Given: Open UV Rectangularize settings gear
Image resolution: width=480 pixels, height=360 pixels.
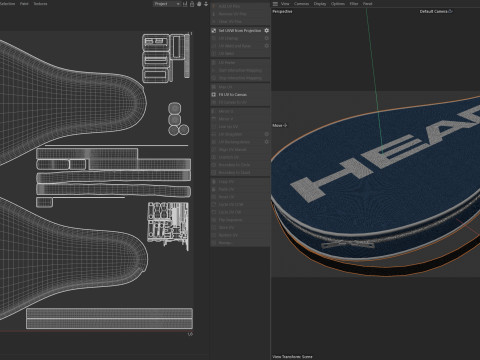Looking at the screenshot, I should pyautogui.click(x=266, y=142).
